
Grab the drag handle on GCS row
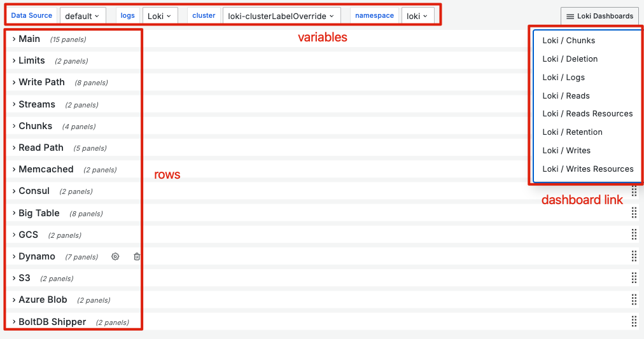(x=634, y=234)
